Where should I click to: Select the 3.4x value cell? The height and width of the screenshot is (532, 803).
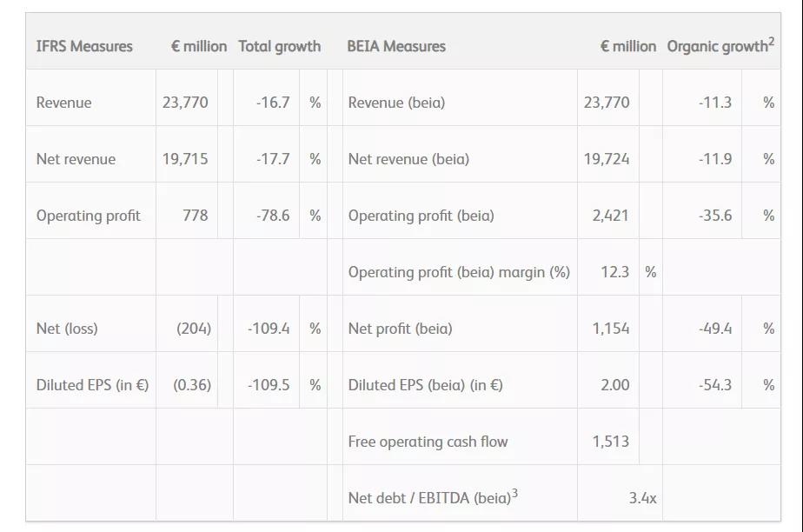coord(642,498)
